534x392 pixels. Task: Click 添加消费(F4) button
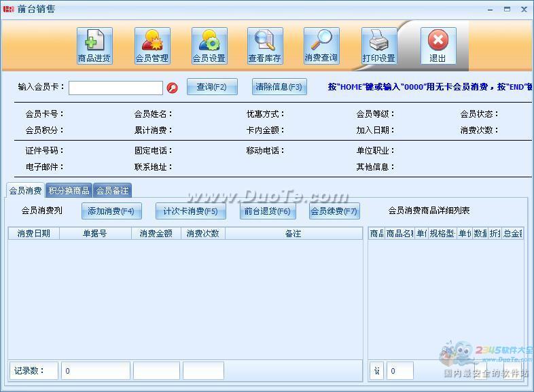coord(111,211)
